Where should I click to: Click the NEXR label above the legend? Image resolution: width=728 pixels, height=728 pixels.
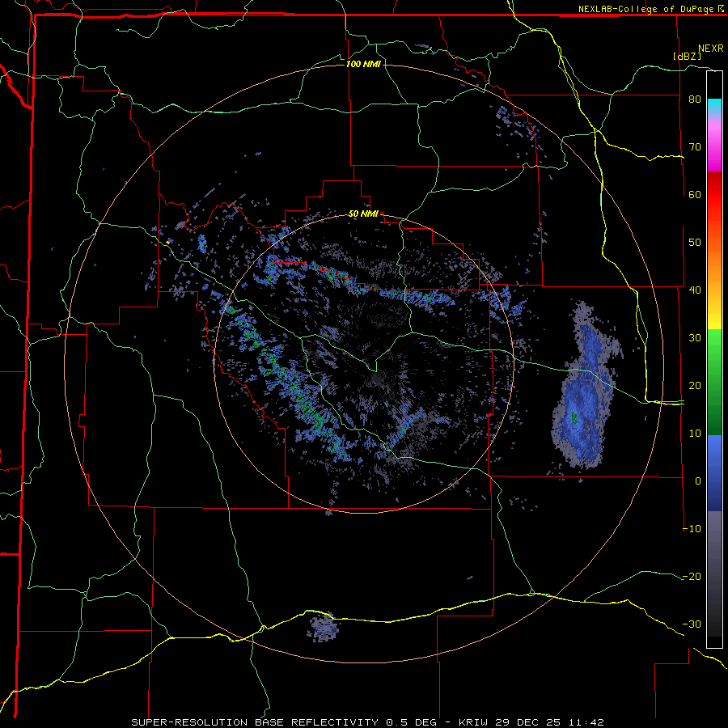click(711, 48)
